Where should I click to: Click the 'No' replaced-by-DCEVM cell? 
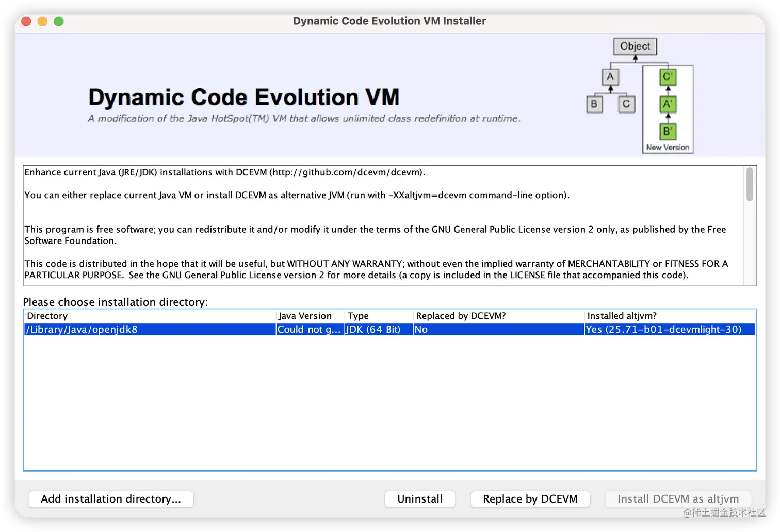(x=498, y=329)
